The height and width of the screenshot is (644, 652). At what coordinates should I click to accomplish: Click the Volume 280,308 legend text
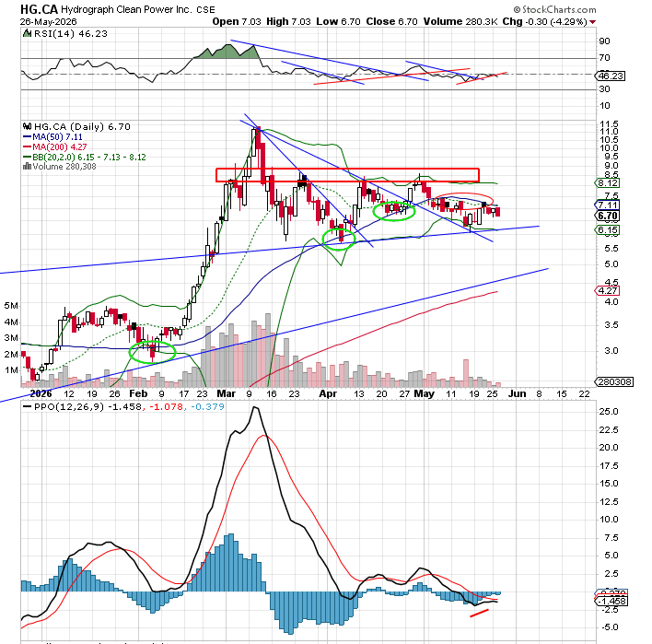coord(64,167)
